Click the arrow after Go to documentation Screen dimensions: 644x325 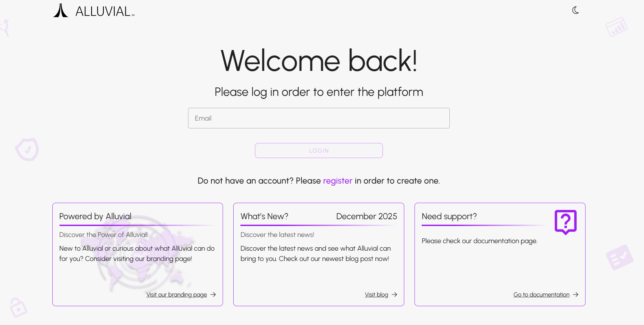point(576,295)
